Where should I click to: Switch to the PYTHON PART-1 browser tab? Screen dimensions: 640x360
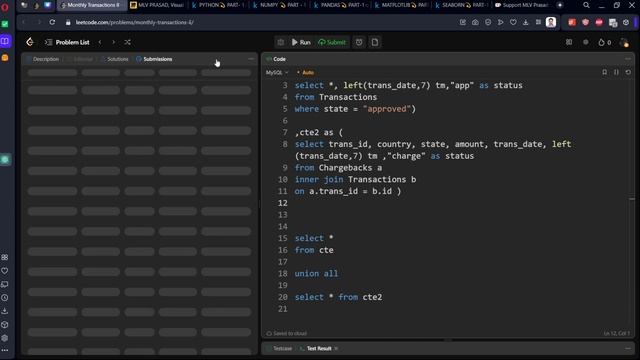218,5
